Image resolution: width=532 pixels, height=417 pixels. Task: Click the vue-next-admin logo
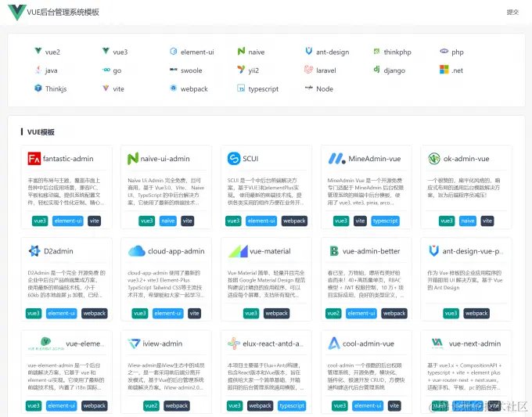[437, 343]
